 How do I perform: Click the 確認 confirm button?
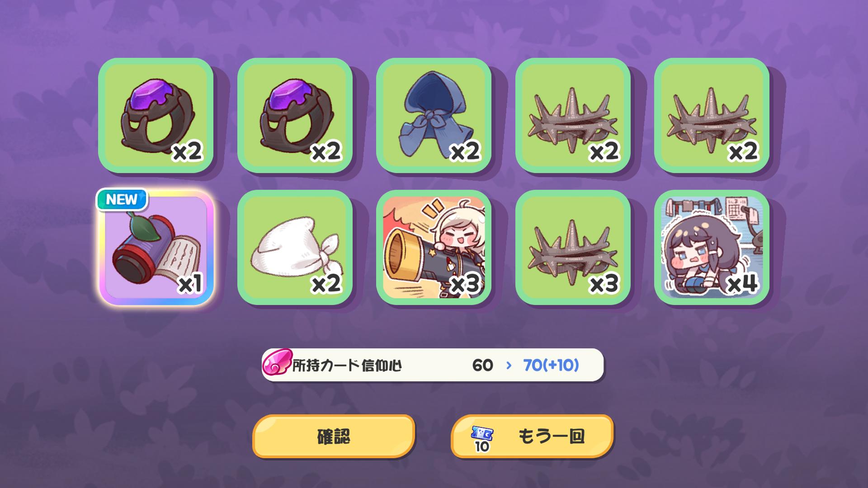(x=334, y=436)
